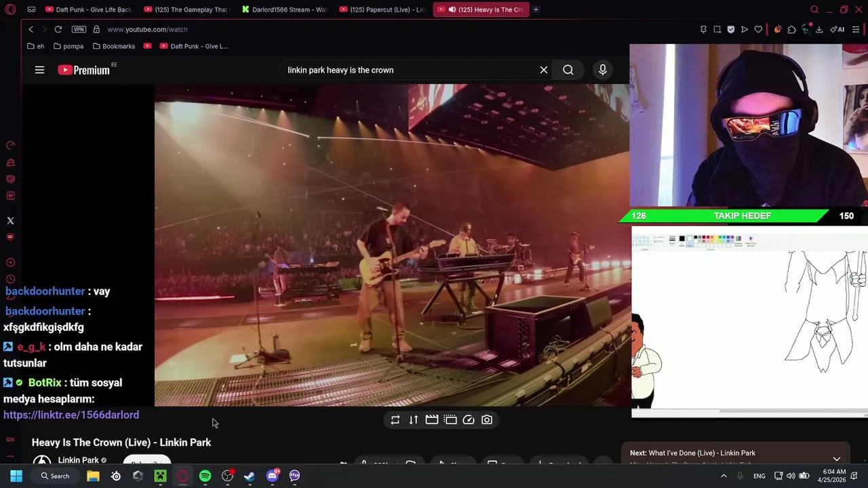Select the Heavy Is The Crown tab

click(x=481, y=9)
